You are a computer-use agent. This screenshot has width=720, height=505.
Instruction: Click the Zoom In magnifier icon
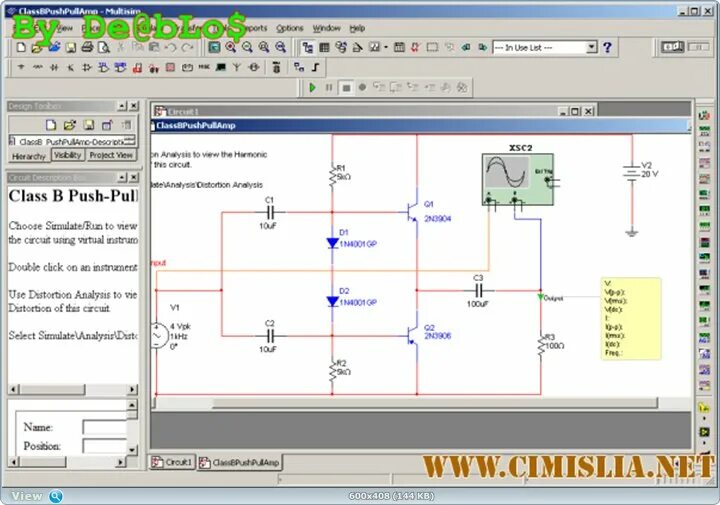coord(231,47)
